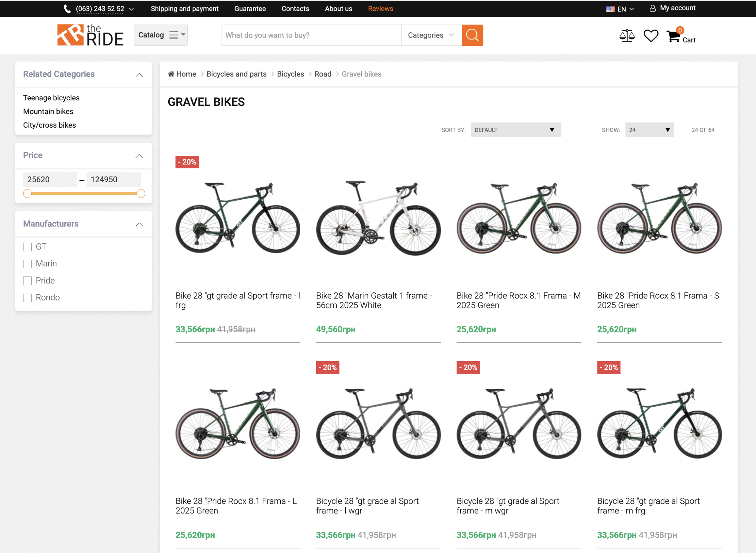Open the Bicycles breadcrumb link
This screenshot has width=756, height=553.
[x=290, y=74]
